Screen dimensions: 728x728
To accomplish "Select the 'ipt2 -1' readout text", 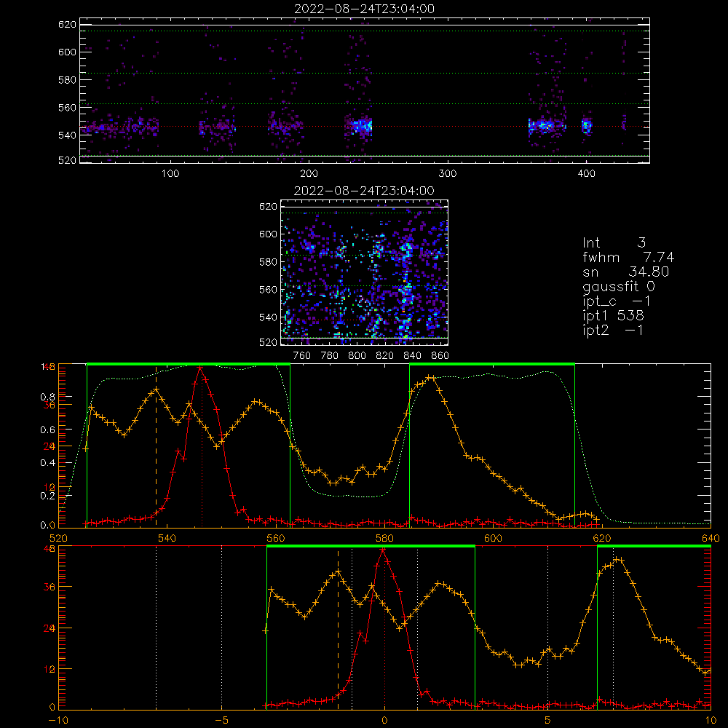I will (612, 330).
